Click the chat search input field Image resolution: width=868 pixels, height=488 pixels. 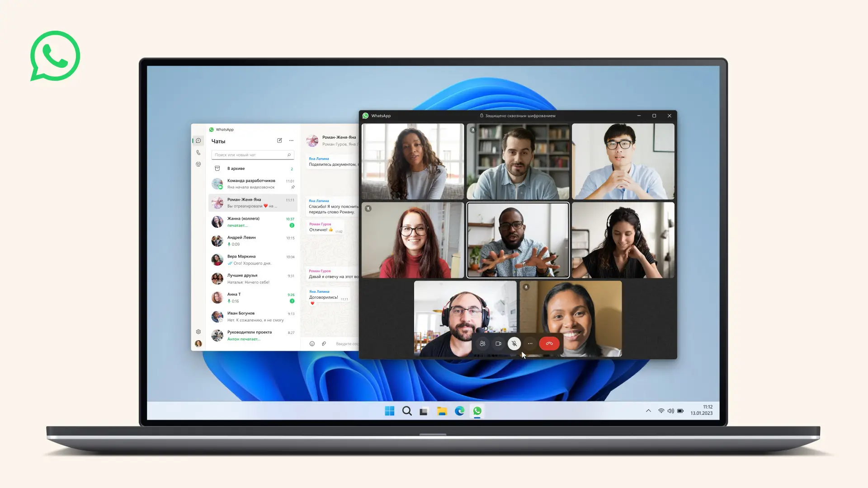(x=252, y=155)
